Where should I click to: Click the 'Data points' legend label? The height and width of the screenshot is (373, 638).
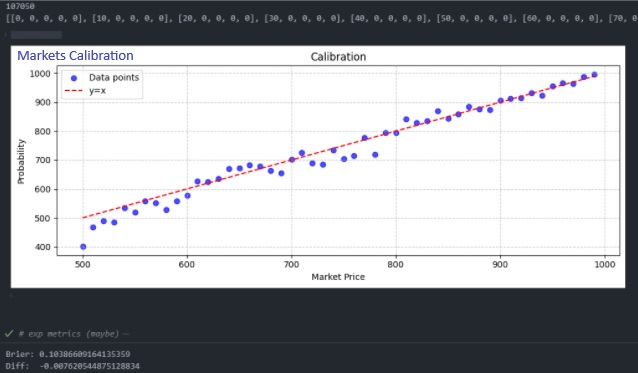click(x=114, y=78)
